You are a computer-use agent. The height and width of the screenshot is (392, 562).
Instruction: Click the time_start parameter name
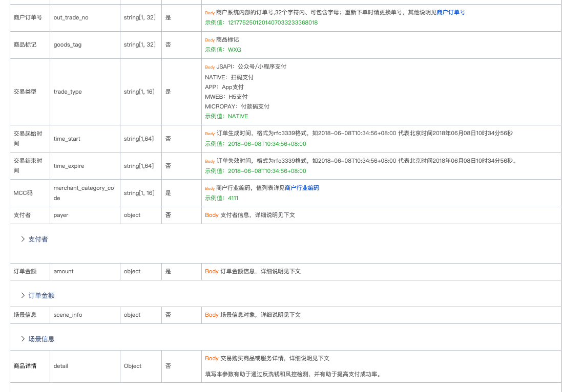[x=67, y=139]
